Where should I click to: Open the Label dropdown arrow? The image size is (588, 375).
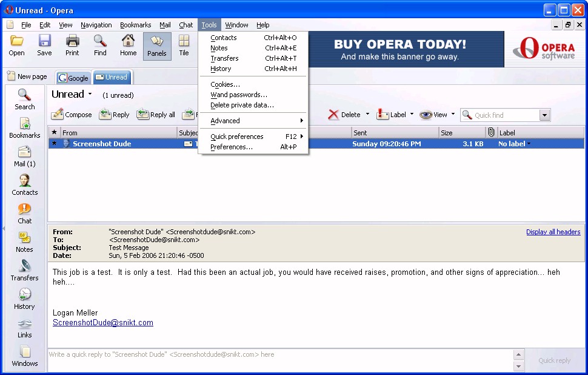(412, 114)
